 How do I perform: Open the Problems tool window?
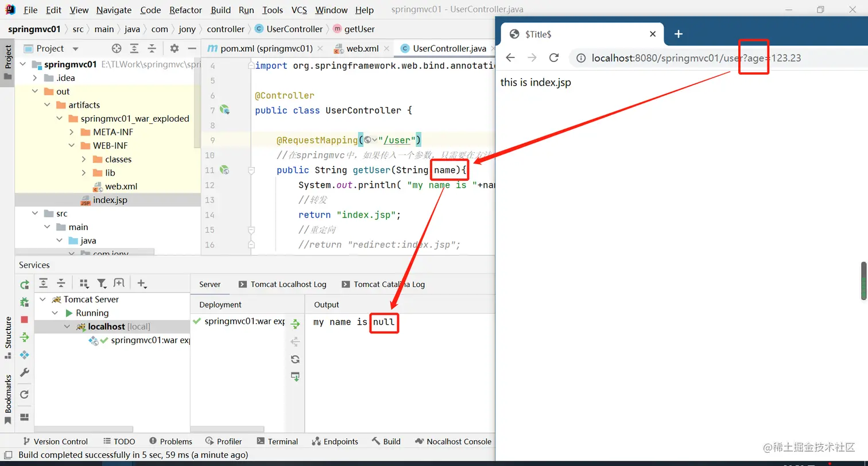170,441
